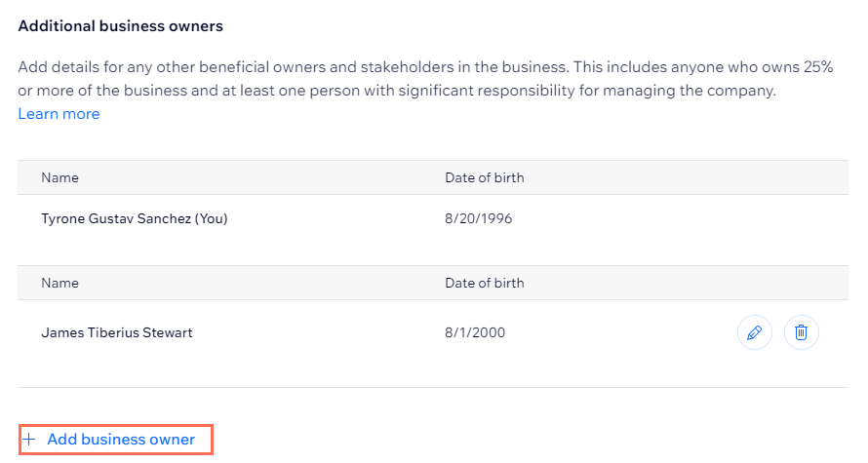Click the 8/1/2000 birth date
This screenshot has width=868, height=463.
475,332
